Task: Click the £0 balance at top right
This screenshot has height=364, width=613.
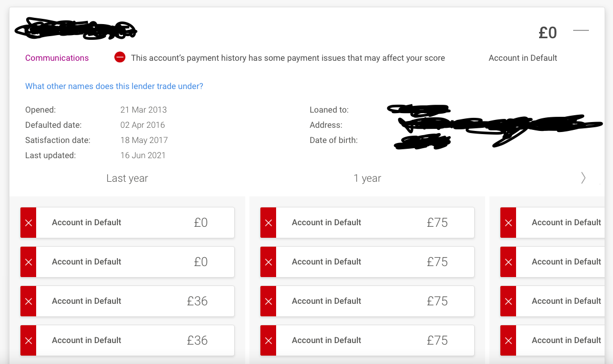Action: (x=548, y=32)
